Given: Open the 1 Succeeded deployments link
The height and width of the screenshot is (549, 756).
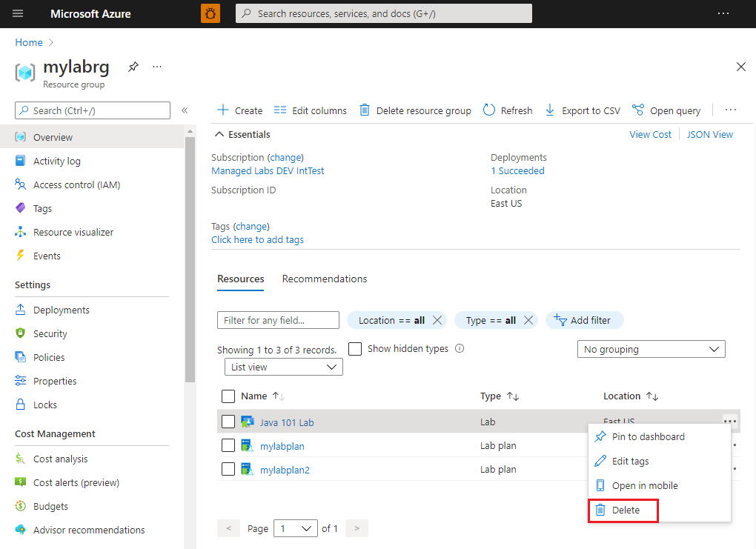Looking at the screenshot, I should click(x=517, y=170).
